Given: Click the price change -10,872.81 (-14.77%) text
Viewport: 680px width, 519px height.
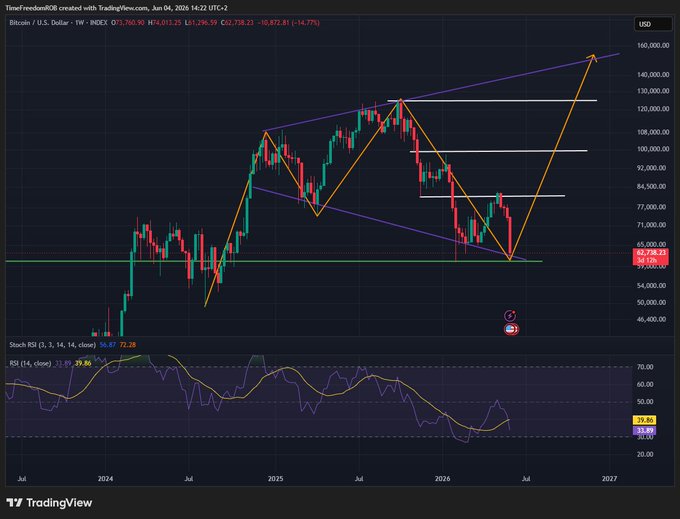Looking at the screenshot, I should pos(289,23).
